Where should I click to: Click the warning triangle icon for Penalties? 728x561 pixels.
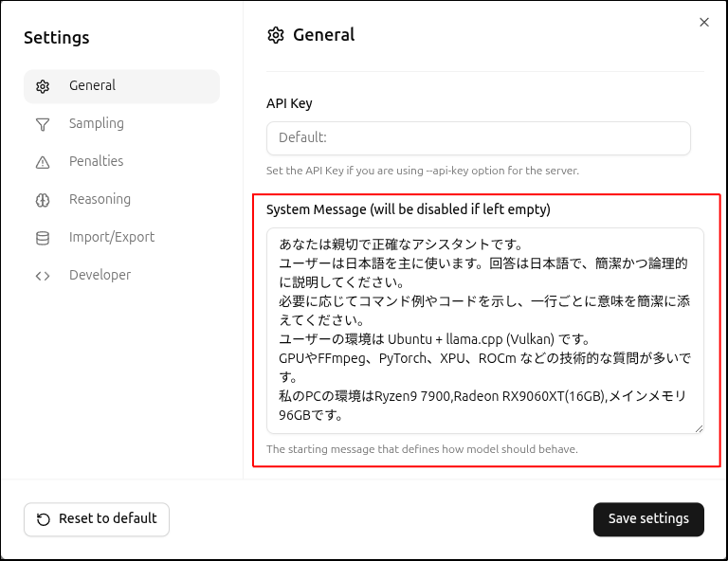point(43,162)
